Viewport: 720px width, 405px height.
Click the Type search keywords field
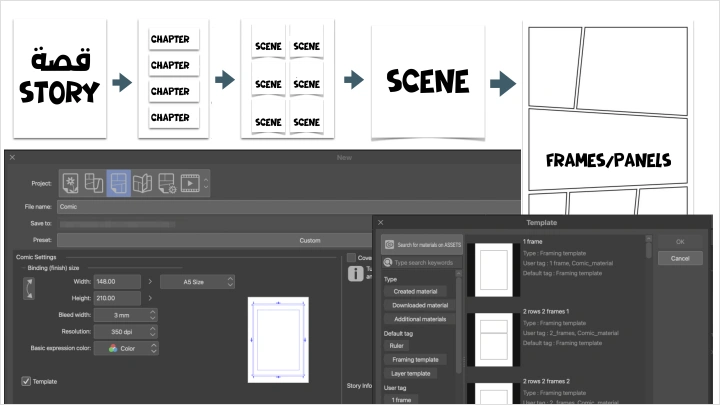pyautogui.click(x=422, y=263)
